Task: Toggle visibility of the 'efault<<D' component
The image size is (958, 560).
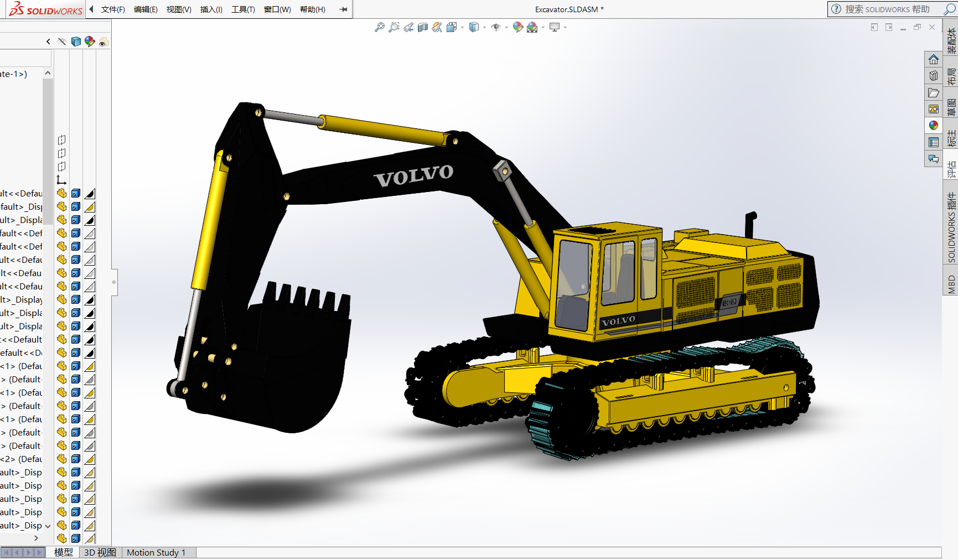Action: pyautogui.click(x=61, y=352)
